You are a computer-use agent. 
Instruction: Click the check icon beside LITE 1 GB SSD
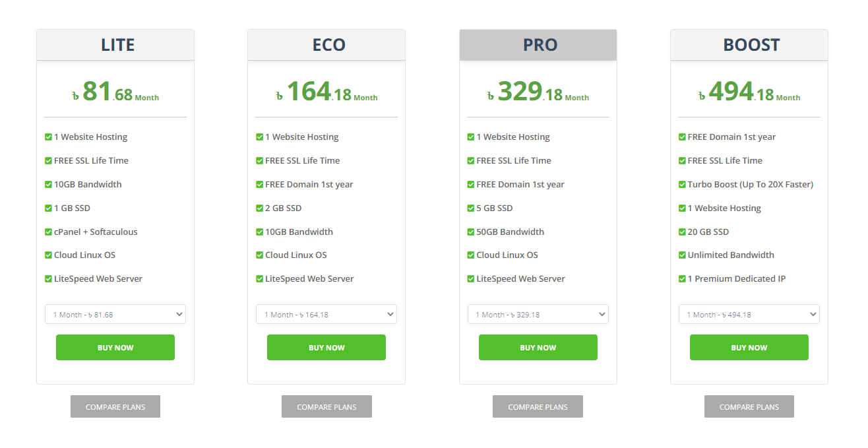click(48, 208)
